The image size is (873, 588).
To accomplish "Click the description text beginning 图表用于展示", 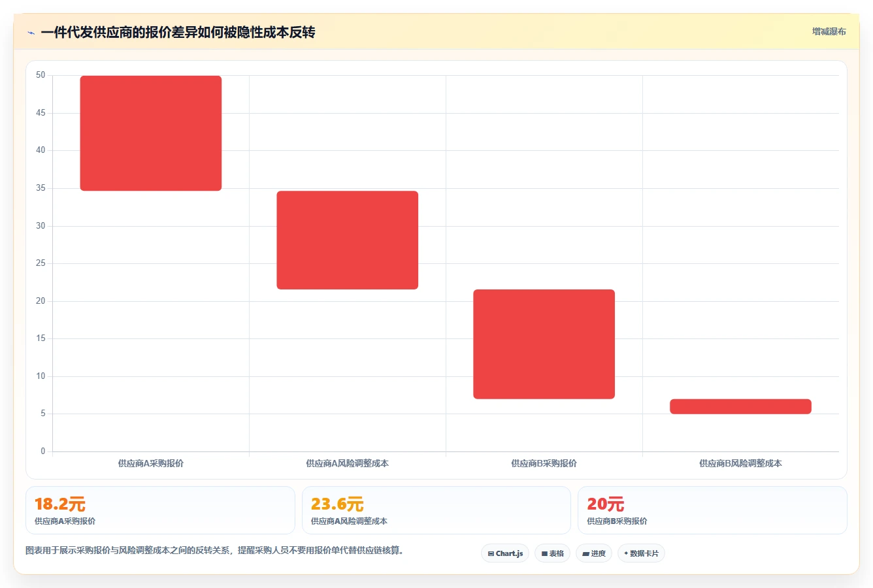I will pos(214,551).
